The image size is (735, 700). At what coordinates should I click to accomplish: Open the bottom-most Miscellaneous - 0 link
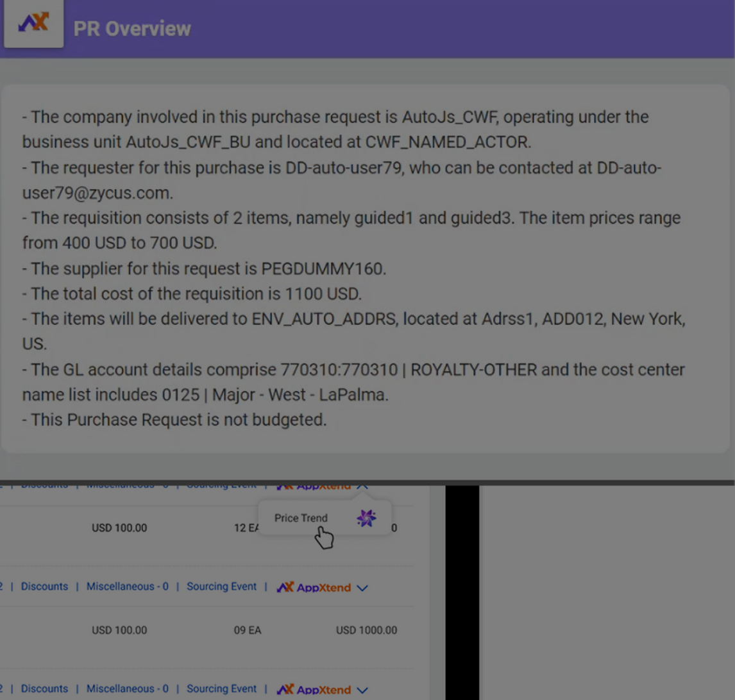[x=127, y=689]
